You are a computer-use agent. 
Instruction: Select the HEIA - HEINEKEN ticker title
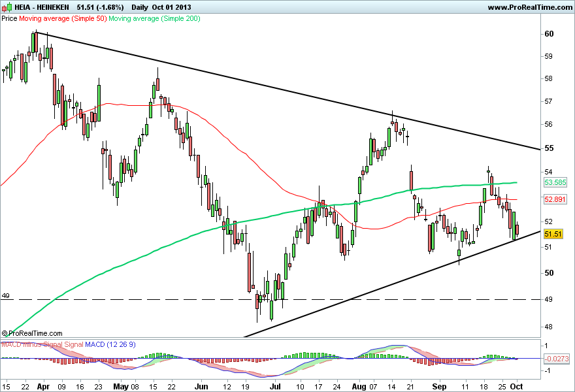42,7
